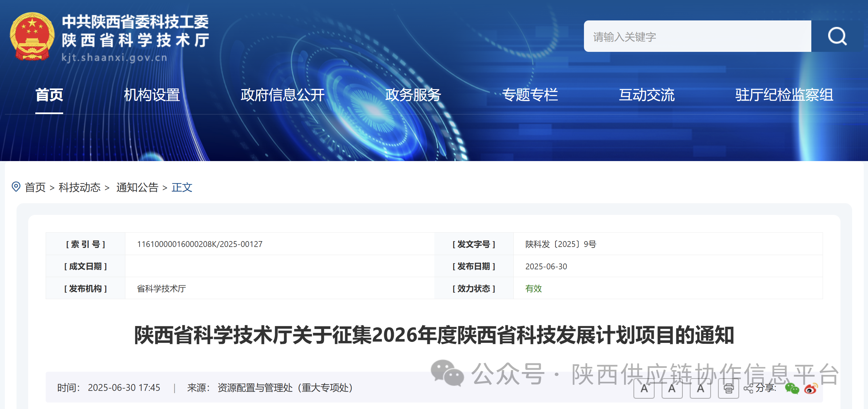Viewport: 868px width, 409px height.
Task: Open the 互动交流 menu item
Action: click(646, 95)
